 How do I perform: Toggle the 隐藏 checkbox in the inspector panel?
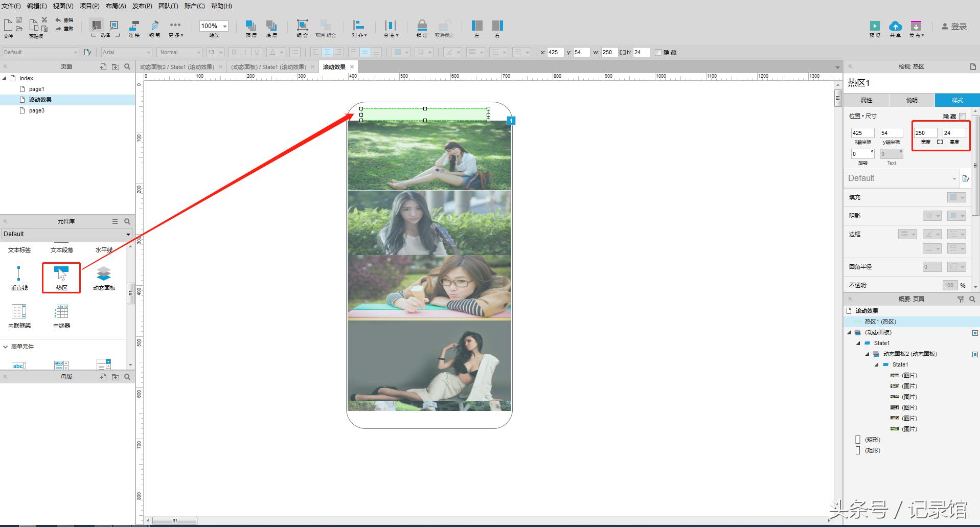[963, 117]
